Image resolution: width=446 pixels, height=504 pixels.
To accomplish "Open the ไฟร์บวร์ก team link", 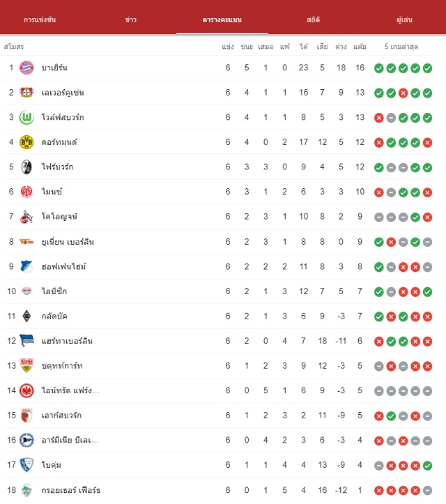I will coord(58,167).
